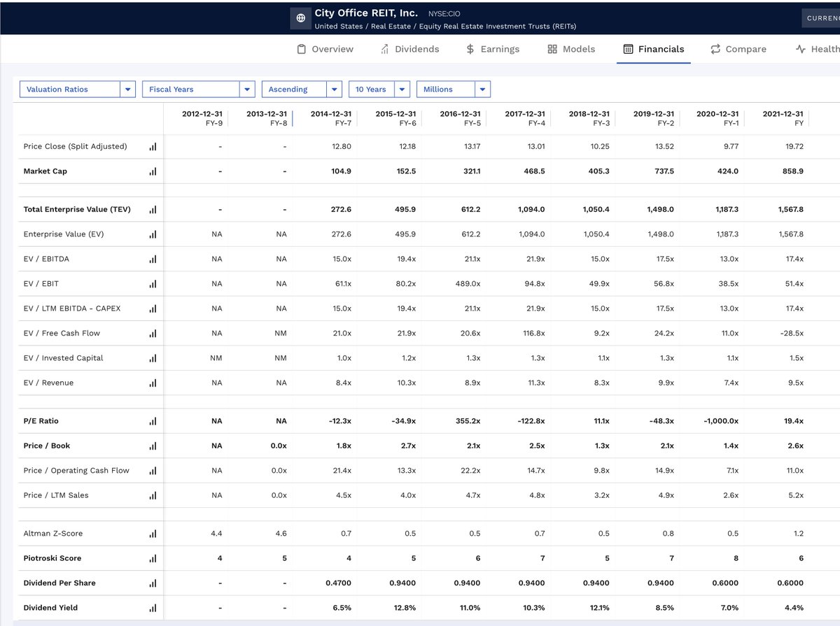The height and width of the screenshot is (626, 840).
Task: Open the Millions units dropdown
Action: [454, 90]
